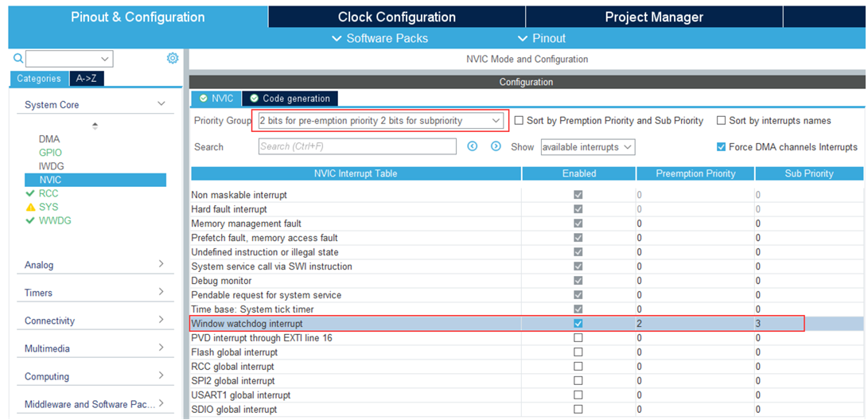The height and width of the screenshot is (420, 868).
Task: Disable the Window watchdog interrupt checkbox
Action: [578, 324]
